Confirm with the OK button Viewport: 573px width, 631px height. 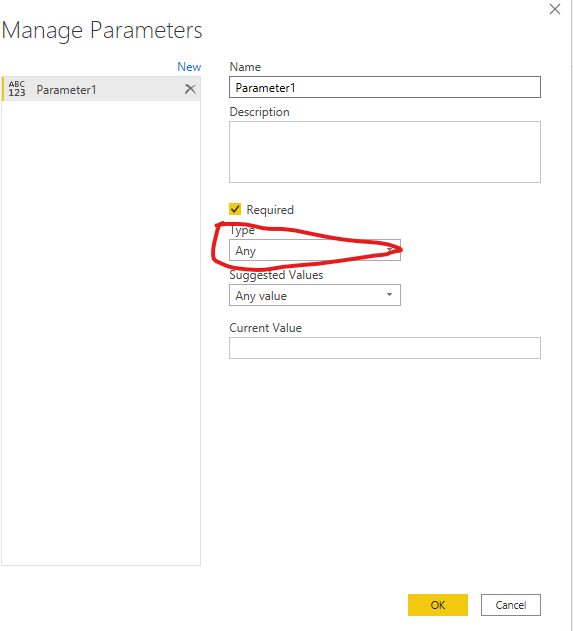[438, 605]
